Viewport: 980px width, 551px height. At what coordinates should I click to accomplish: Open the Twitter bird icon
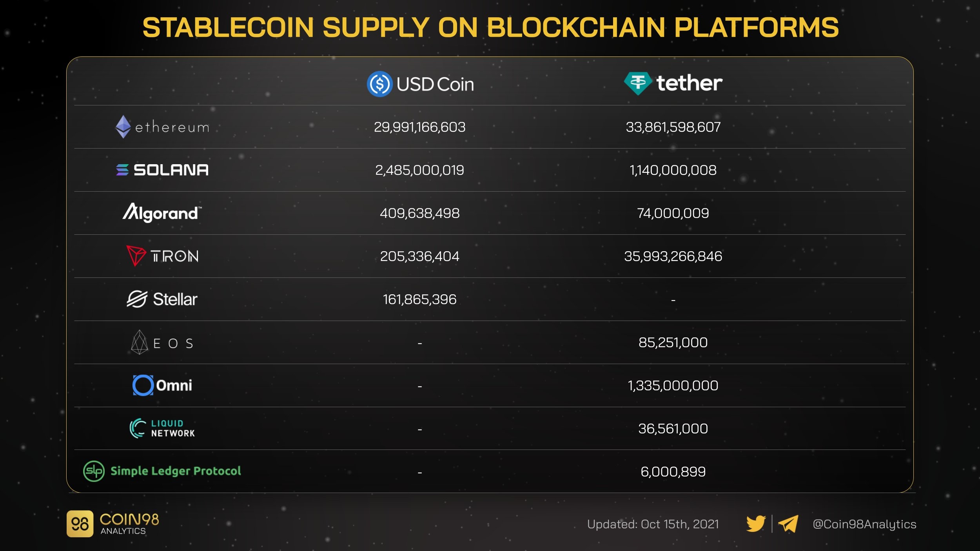pos(756,524)
